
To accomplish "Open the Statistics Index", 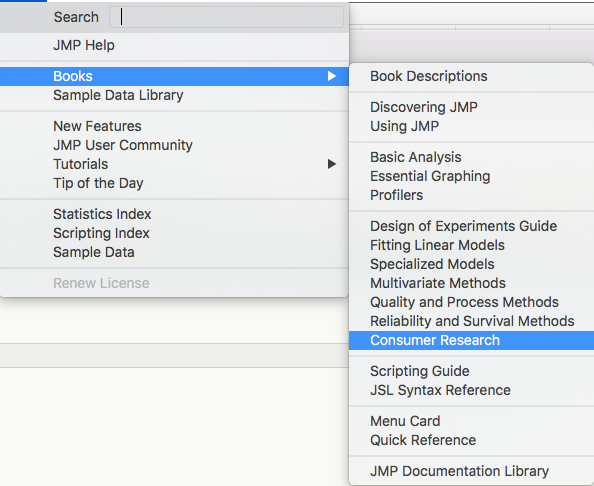I will click(x=174, y=214).
